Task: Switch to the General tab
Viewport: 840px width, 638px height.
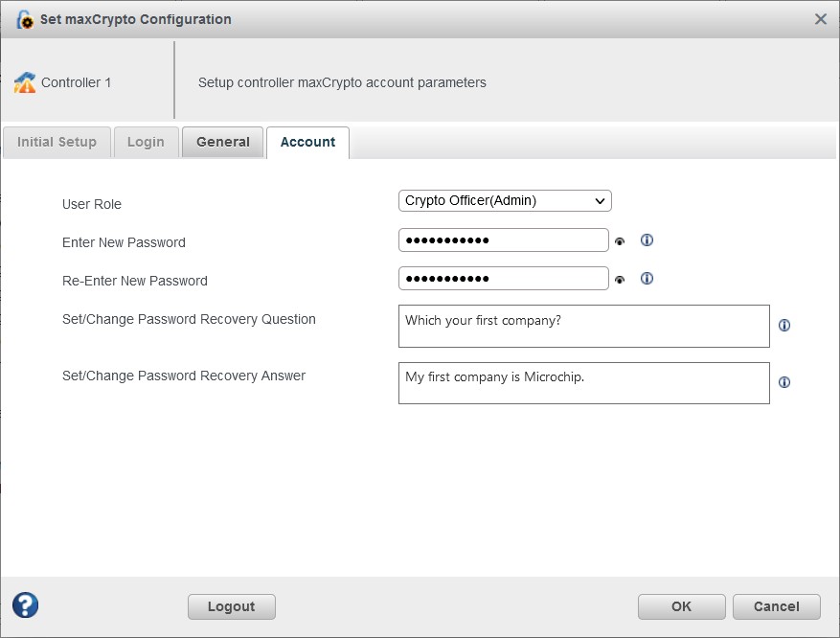Action: 223,142
